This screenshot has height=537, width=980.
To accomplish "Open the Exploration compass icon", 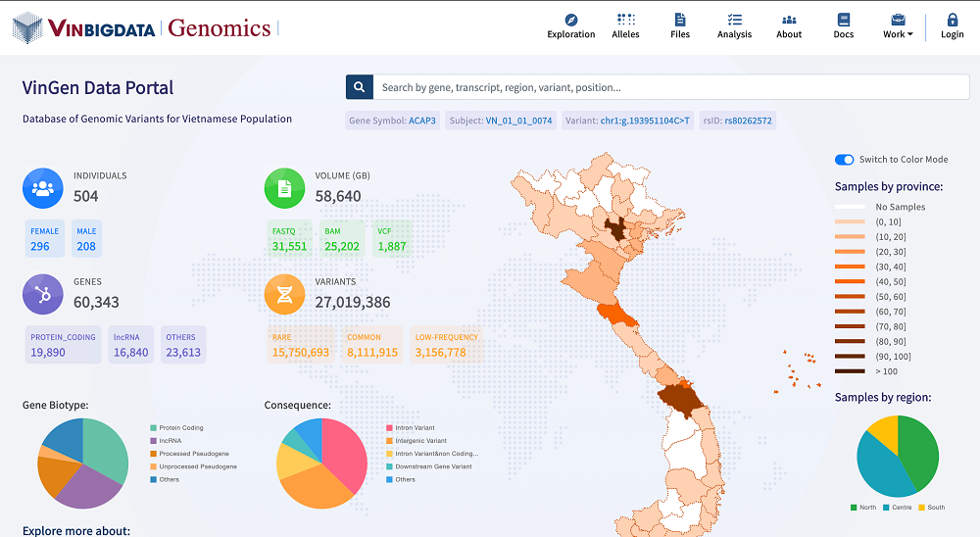I will 571,20.
